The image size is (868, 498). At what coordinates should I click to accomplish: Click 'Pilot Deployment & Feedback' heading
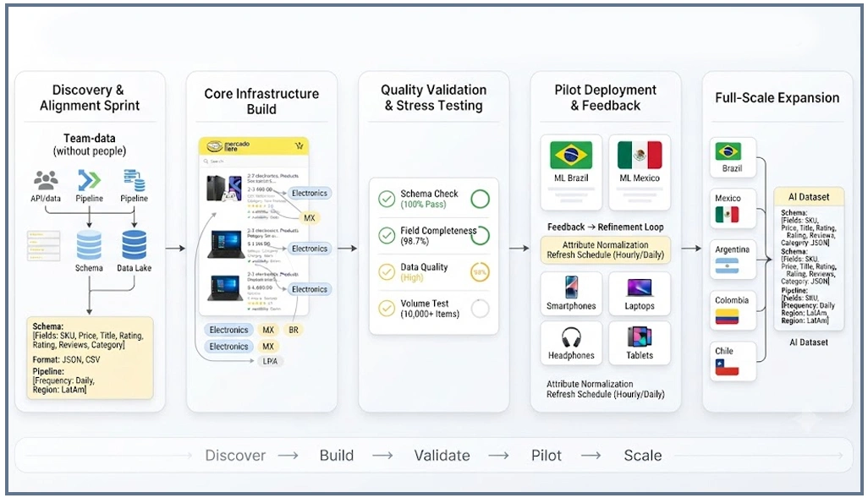(606, 97)
